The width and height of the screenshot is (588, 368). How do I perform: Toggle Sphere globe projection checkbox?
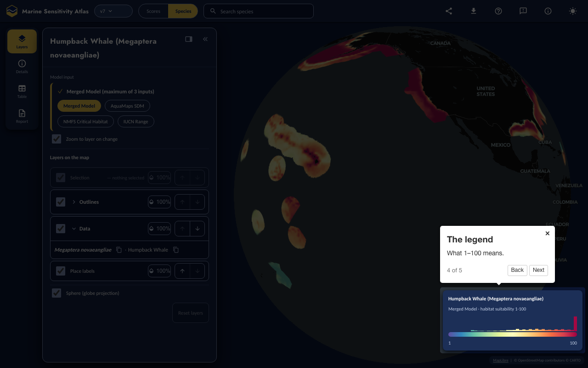pyautogui.click(x=57, y=293)
